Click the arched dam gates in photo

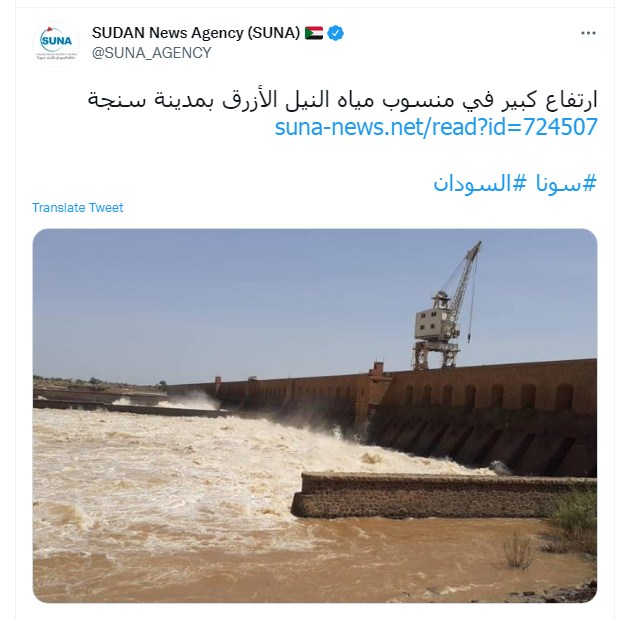pos(484,396)
